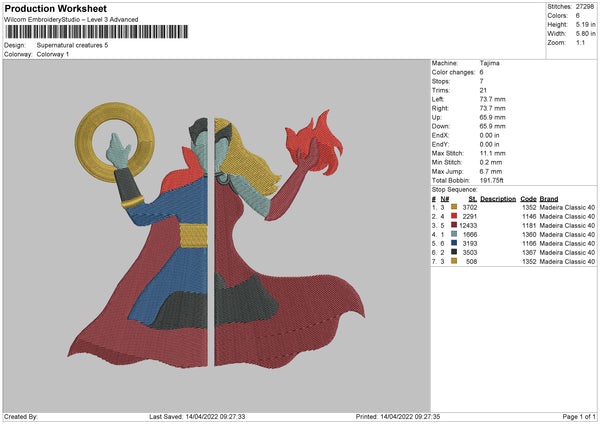This screenshot has width=600, height=424.
Task: Click the Brand column header
Action: pos(550,198)
